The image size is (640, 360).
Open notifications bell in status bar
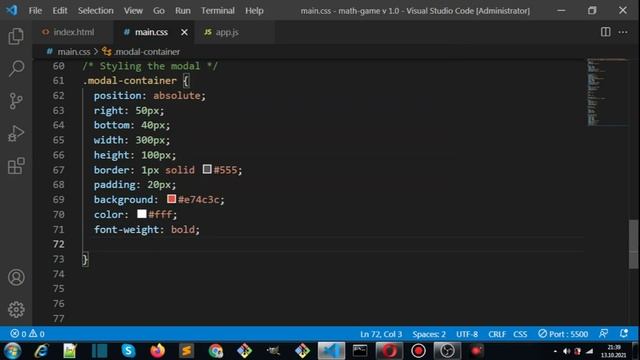624,333
